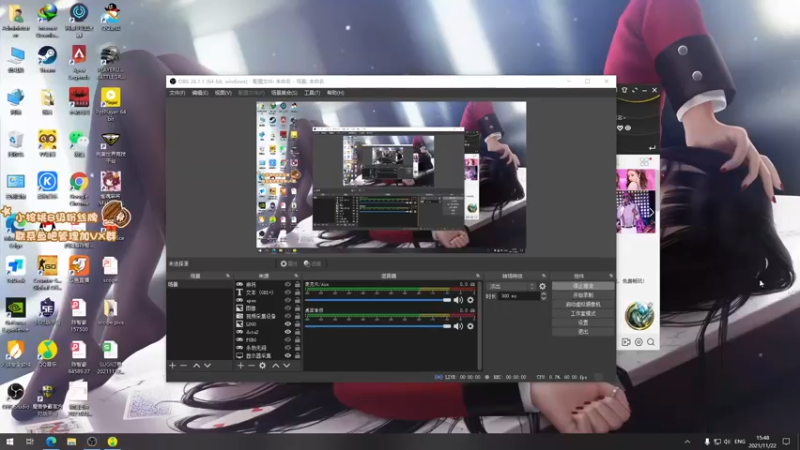
Task: Open Apex Legends desktop shortcut
Action: tap(79, 63)
